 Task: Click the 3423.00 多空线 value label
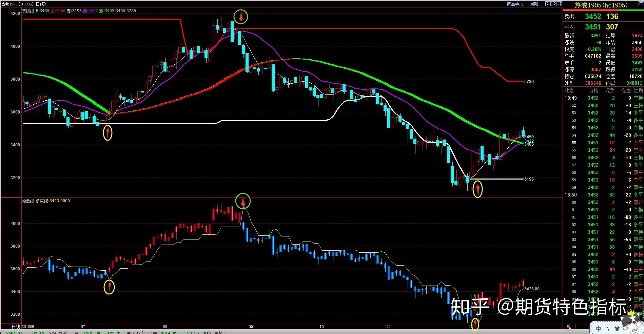tap(532, 289)
